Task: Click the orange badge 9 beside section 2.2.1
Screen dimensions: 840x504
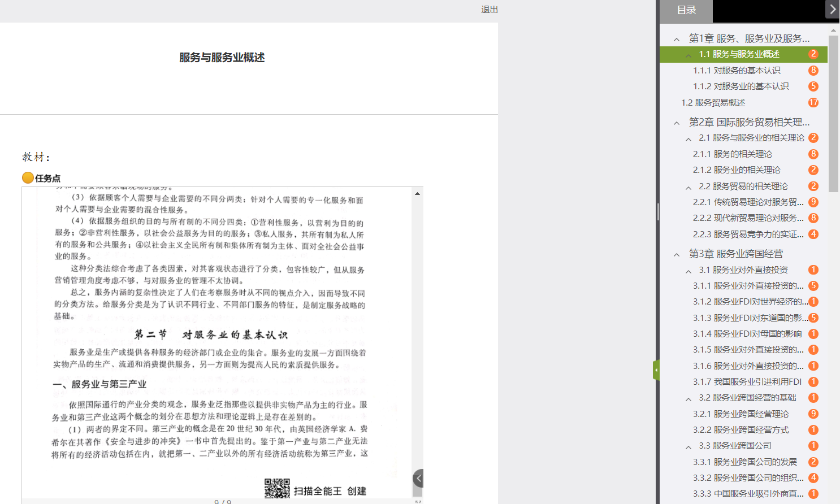Action: click(813, 202)
